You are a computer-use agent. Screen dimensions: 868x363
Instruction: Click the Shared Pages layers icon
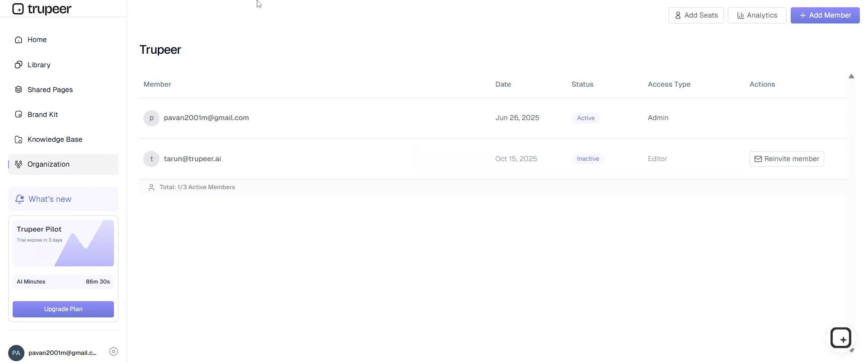click(x=19, y=89)
